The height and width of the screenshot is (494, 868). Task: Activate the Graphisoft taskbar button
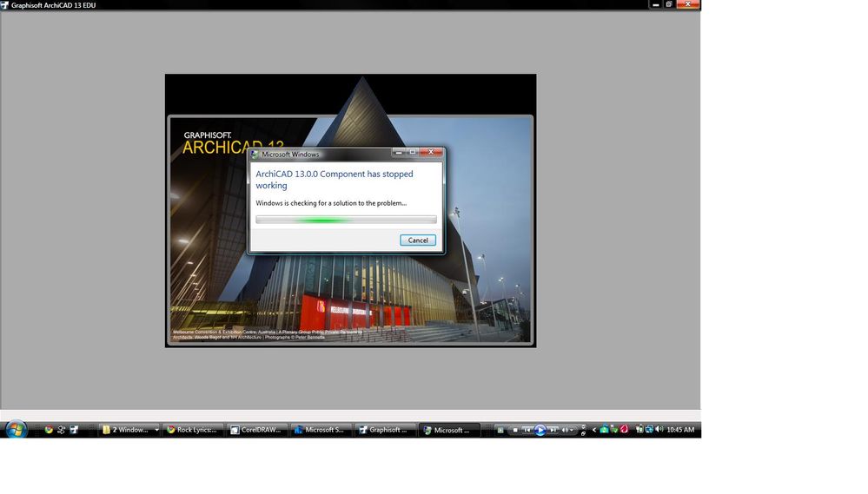point(384,430)
